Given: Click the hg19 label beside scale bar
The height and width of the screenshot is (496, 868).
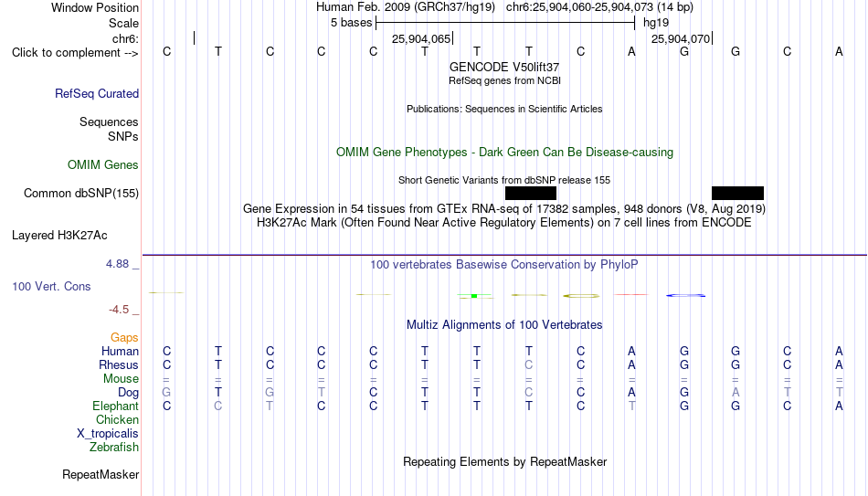Looking at the screenshot, I should point(656,23).
